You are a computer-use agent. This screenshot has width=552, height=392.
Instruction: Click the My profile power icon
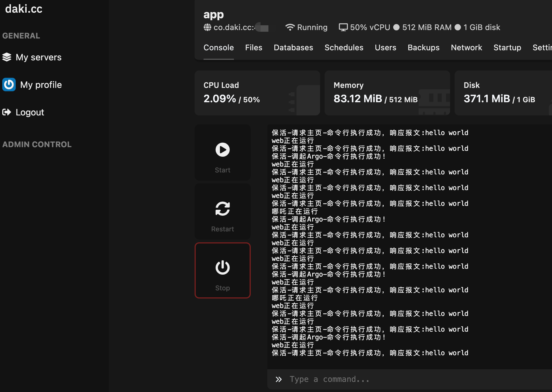click(x=9, y=85)
